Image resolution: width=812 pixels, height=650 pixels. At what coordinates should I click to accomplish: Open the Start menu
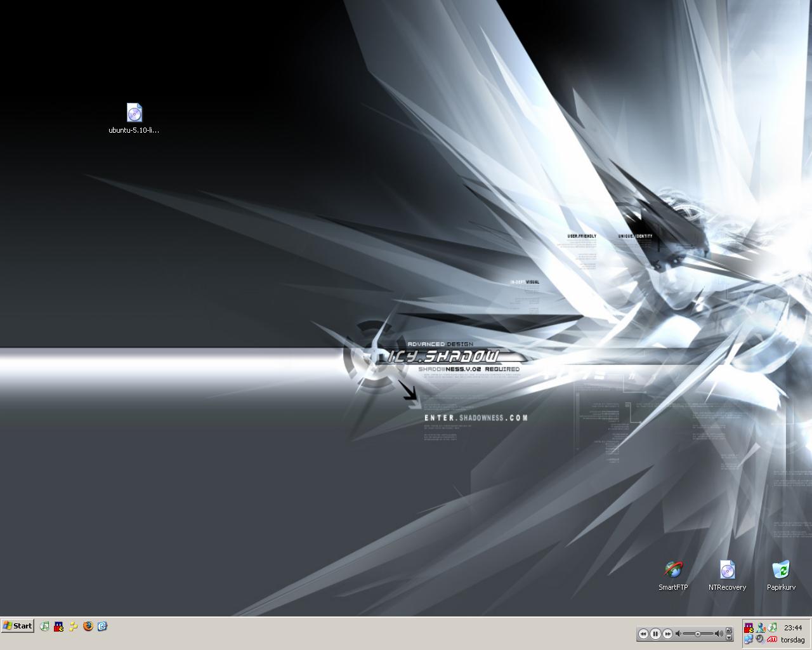17,626
